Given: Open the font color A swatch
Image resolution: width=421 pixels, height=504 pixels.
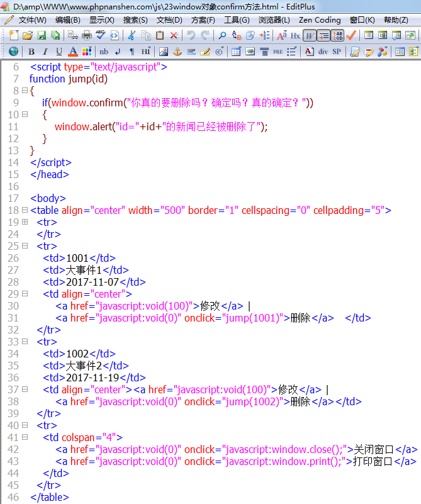Looking at the screenshot, I should point(73,52).
